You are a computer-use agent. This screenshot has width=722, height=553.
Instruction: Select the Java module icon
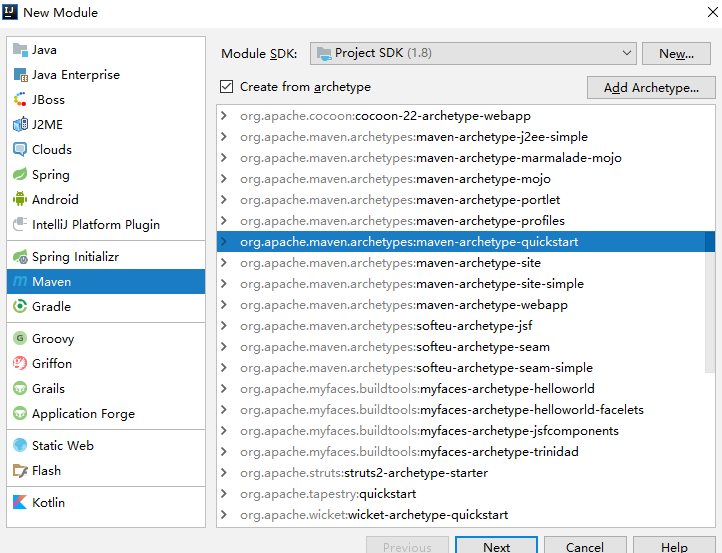pyautogui.click(x=20, y=49)
